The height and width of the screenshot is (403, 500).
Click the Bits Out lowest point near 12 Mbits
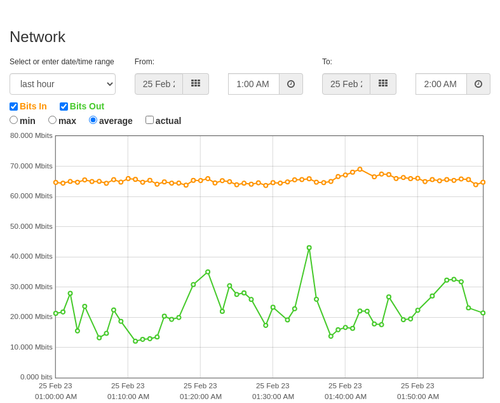[135, 341]
